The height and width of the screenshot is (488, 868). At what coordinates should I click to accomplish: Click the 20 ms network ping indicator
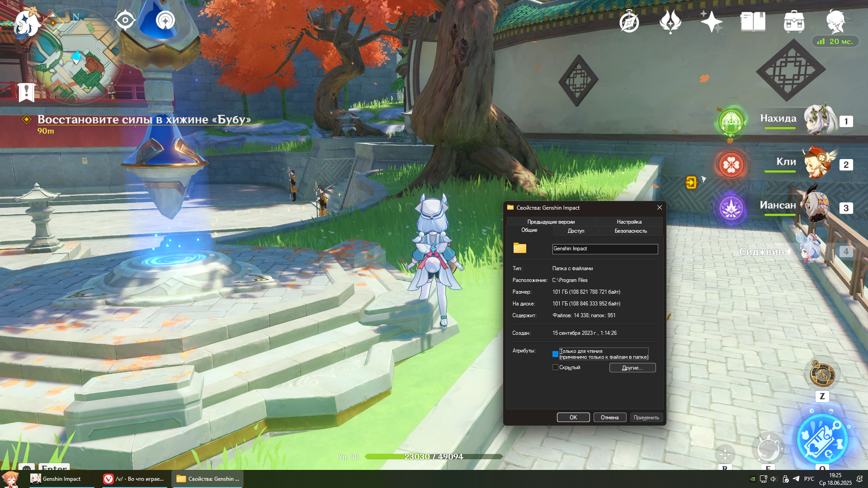[x=835, y=42]
